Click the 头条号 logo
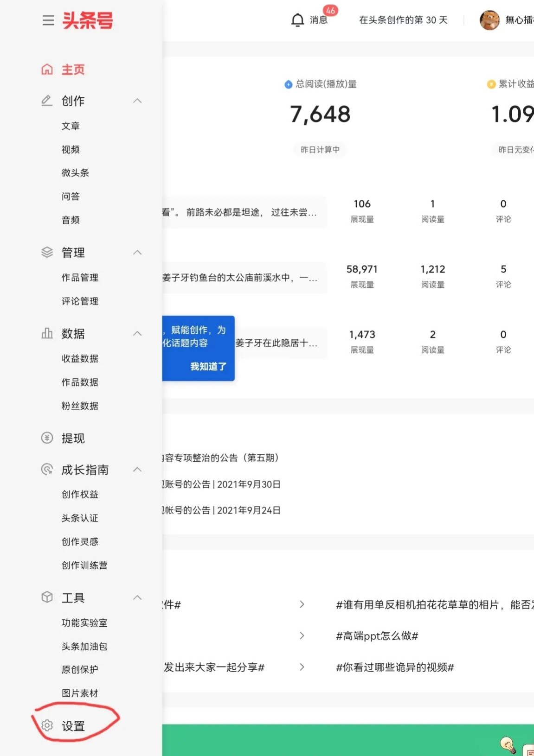Viewport: 534px width, 756px height. click(88, 20)
